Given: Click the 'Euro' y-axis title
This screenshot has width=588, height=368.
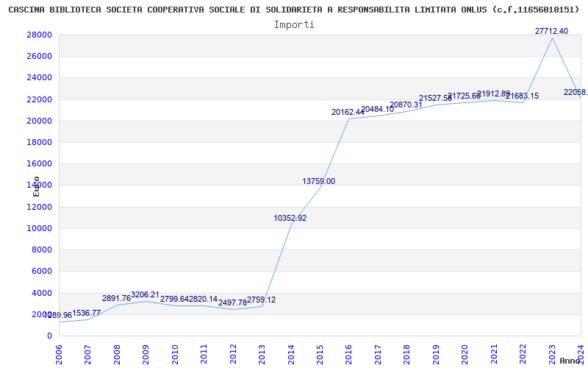Looking at the screenshot, I should tap(36, 186).
